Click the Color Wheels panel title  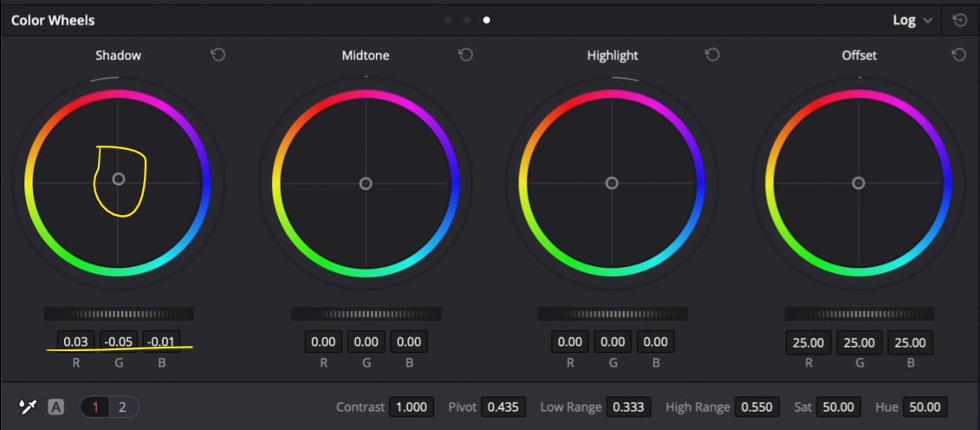coord(53,20)
